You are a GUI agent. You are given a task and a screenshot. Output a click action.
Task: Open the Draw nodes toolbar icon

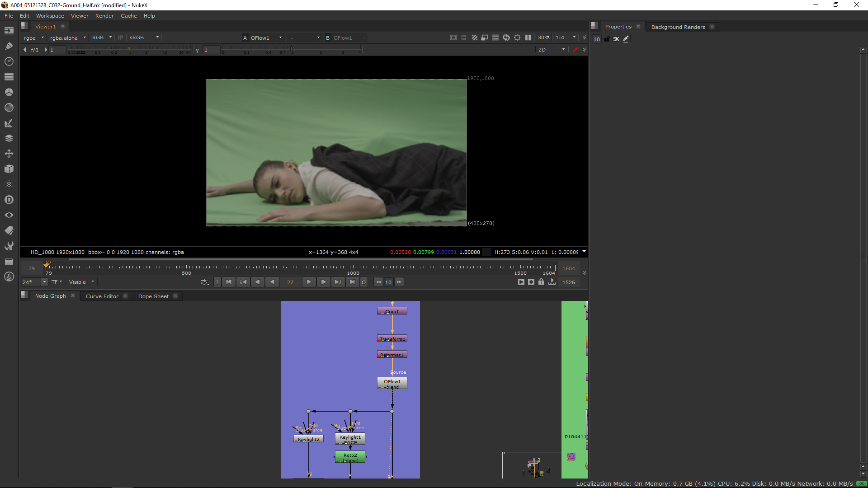tap(9, 46)
